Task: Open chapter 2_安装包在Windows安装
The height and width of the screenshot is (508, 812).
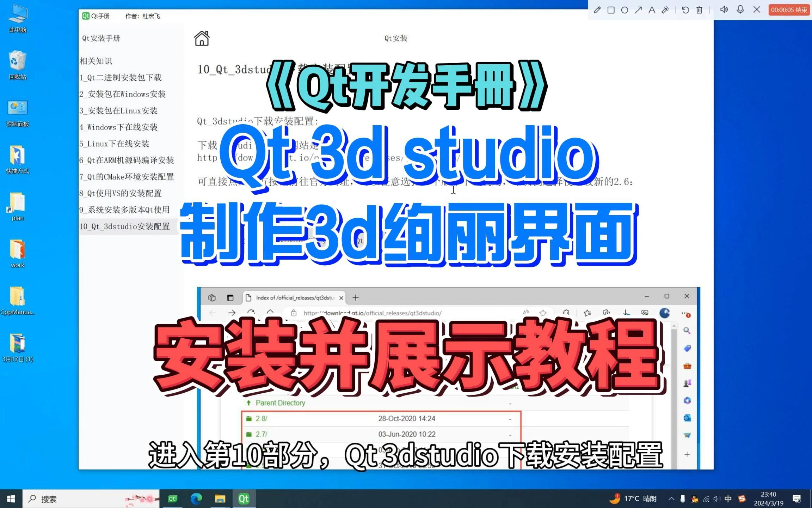Action: click(123, 94)
